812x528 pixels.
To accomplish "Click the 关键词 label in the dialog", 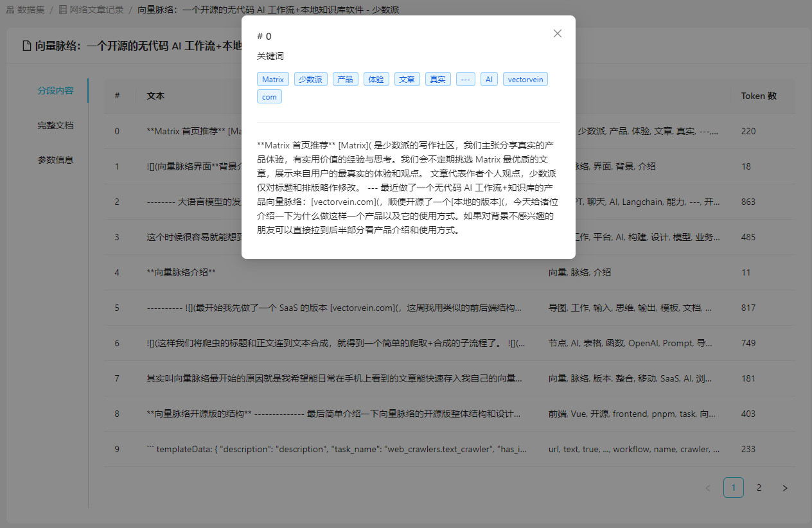I will point(270,56).
